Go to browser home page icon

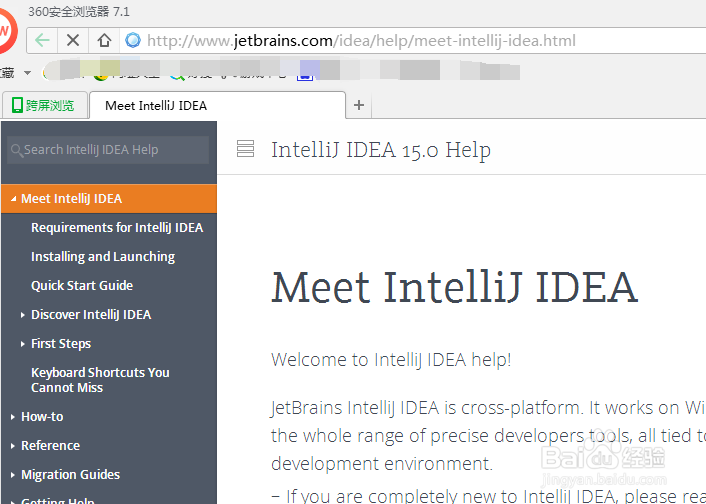click(104, 41)
